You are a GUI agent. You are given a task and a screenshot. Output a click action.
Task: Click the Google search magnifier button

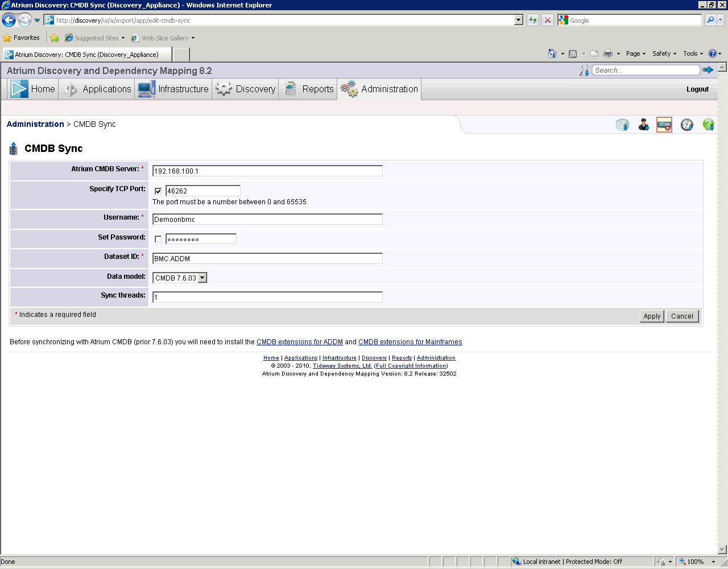710,20
